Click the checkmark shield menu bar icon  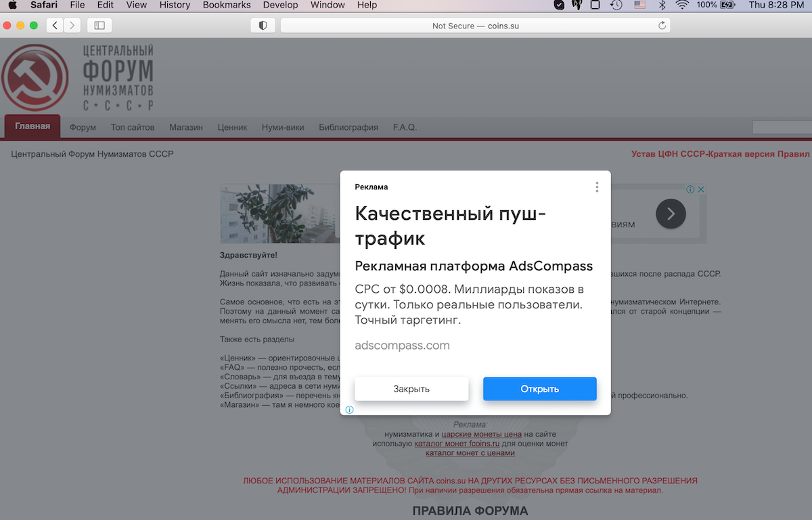point(559,5)
